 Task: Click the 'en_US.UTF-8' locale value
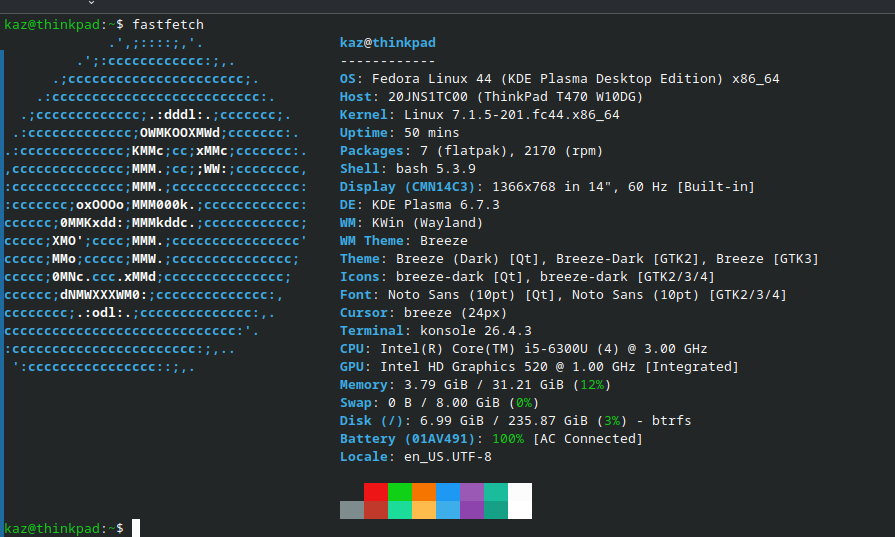[448, 457]
